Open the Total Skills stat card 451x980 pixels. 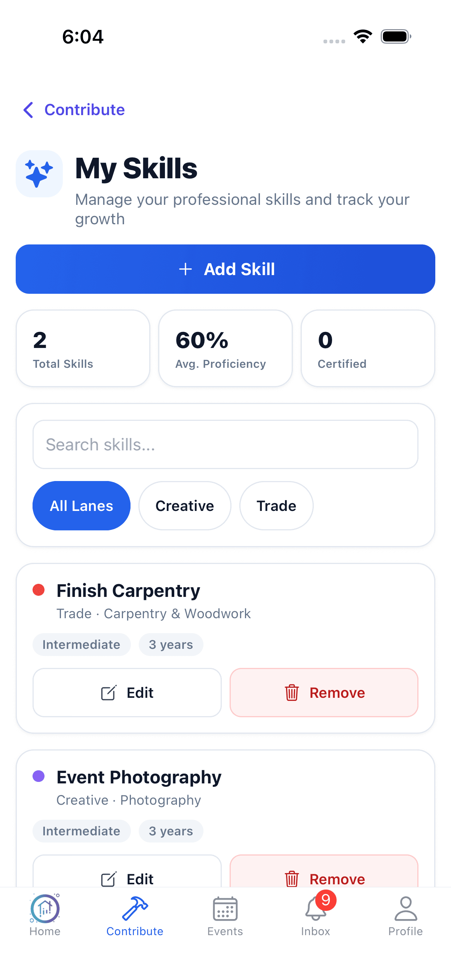pyautogui.click(x=83, y=348)
